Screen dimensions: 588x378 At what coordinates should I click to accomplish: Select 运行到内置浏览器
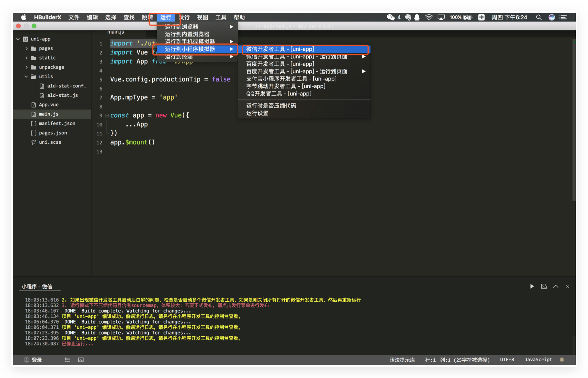point(197,34)
